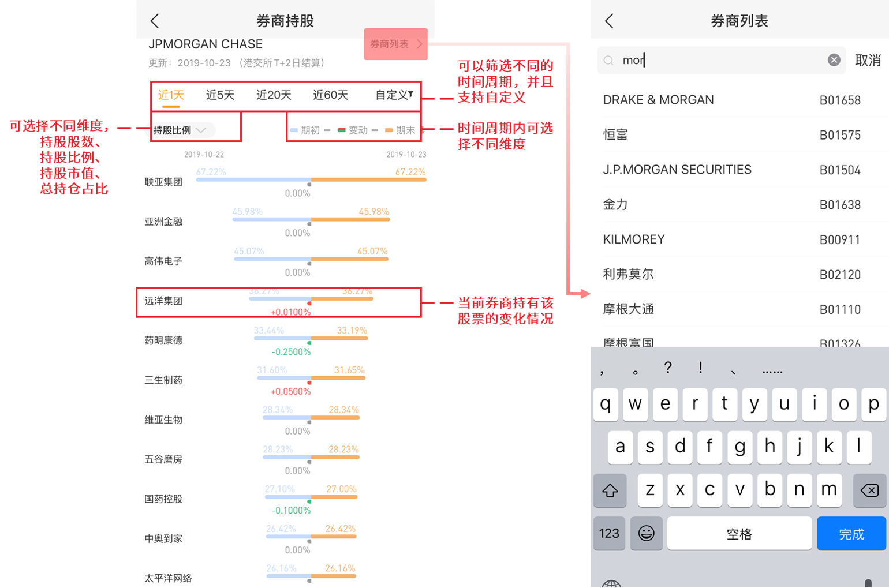Tap 完成 on the keyboard
This screenshot has height=588, width=889.
851,534
